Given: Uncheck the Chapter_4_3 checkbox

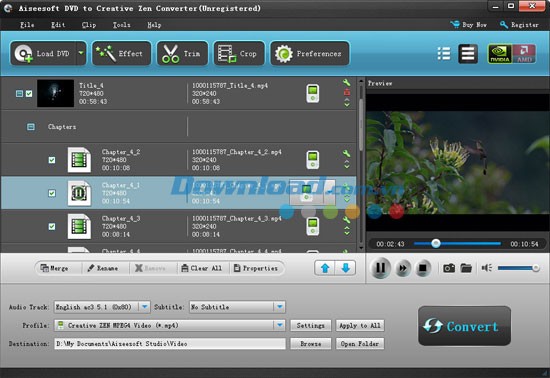Looking at the screenshot, I should (x=52, y=227).
